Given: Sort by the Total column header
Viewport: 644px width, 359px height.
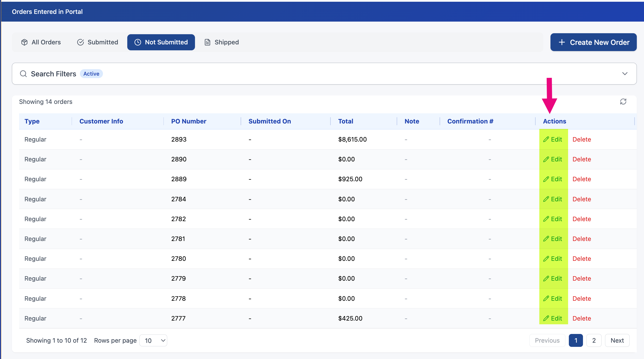Looking at the screenshot, I should point(346,121).
